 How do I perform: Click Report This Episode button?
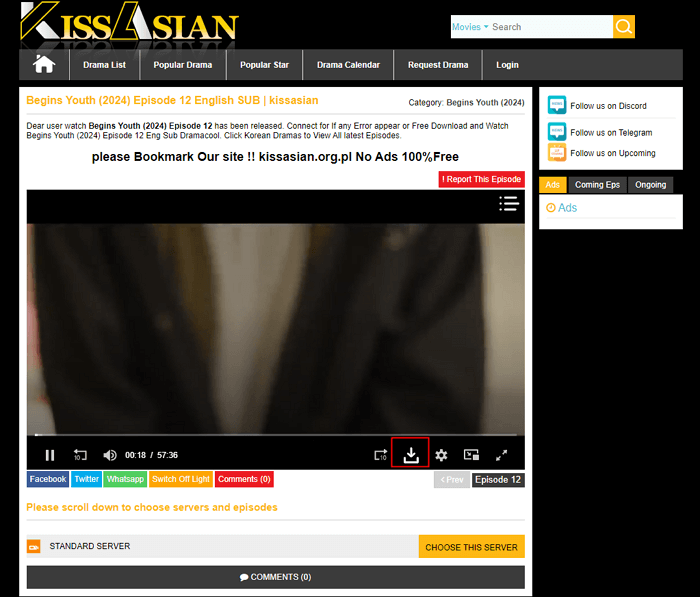click(x=481, y=179)
